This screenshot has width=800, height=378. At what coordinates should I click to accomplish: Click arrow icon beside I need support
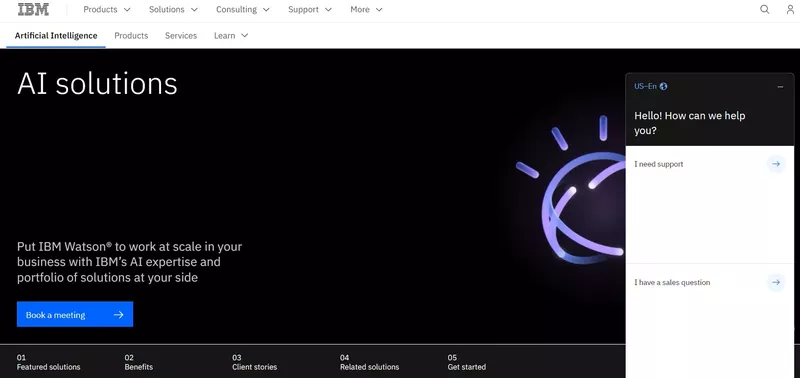tap(776, 164)
